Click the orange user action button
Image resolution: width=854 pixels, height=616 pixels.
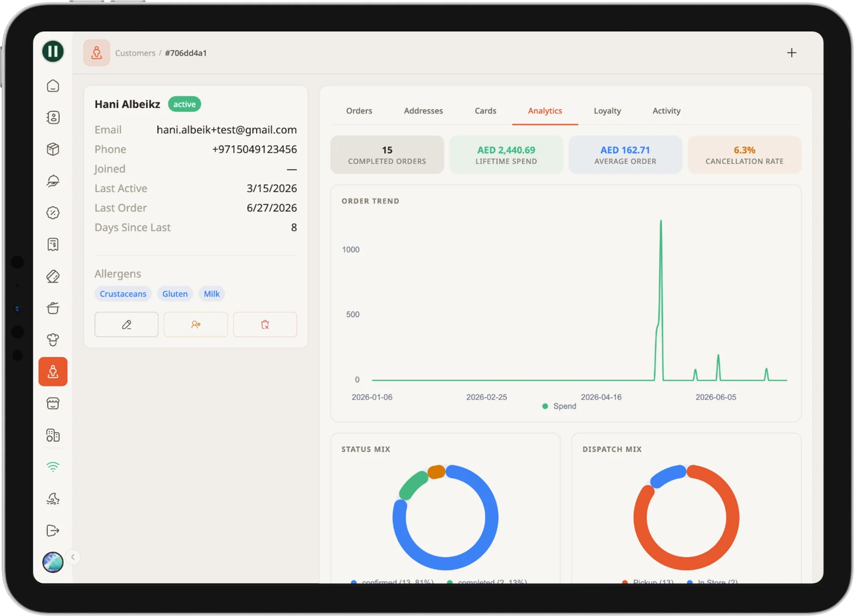point(196,324)
